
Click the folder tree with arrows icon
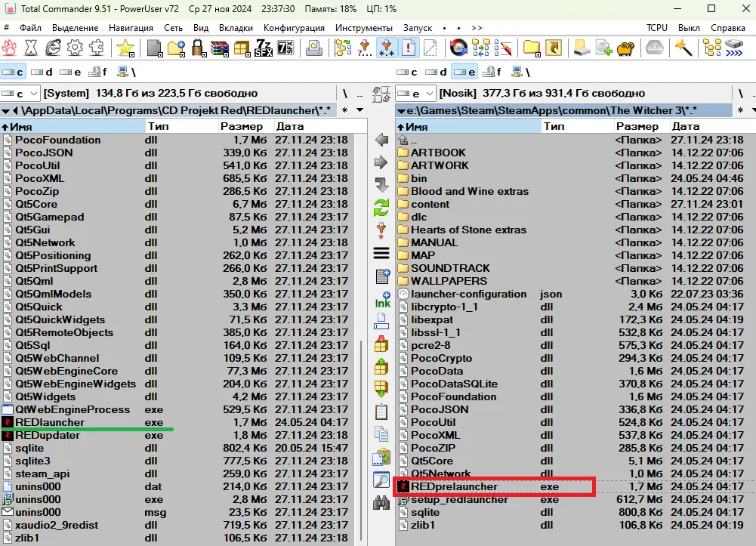pyautogui.click(x=344, y=48)
